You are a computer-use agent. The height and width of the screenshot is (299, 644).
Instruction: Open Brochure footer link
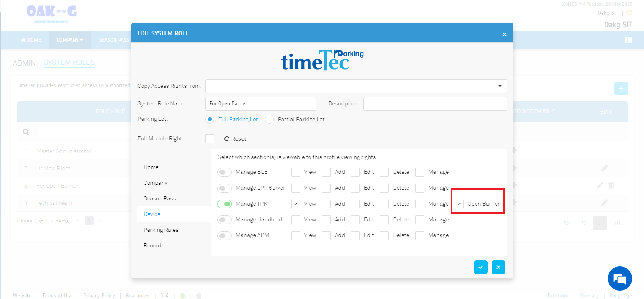[x=558, y=296]
